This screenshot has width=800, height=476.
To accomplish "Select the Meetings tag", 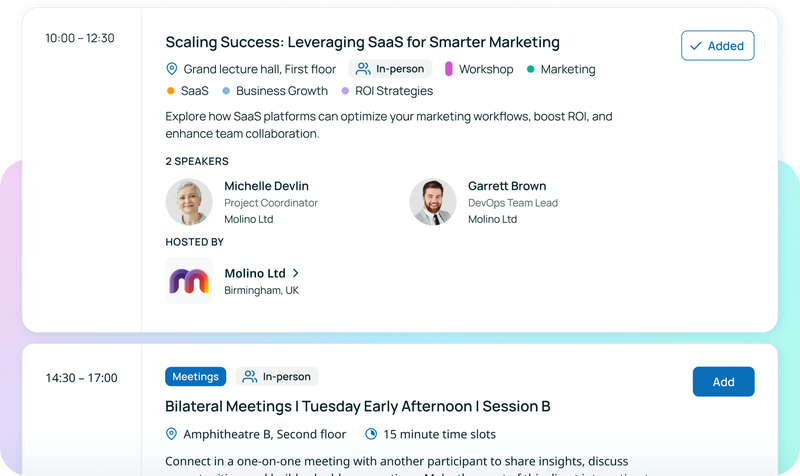I will (x=195, y=377).
